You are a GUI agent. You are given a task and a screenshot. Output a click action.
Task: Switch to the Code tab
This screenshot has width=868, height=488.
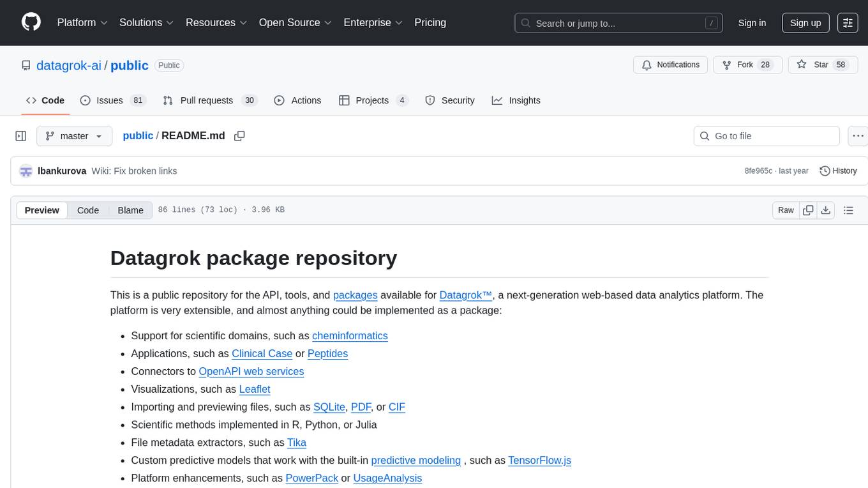(45, 100)
